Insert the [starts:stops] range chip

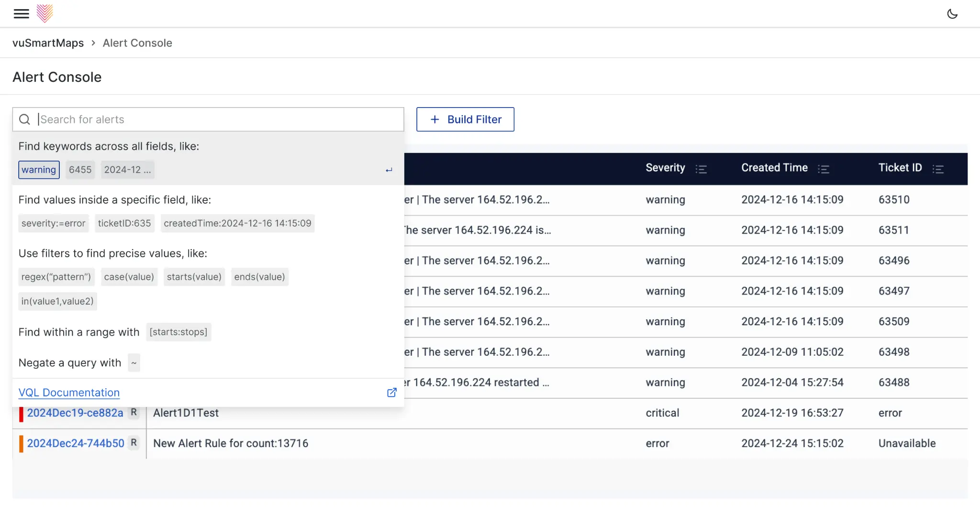(x=178, y=332)
